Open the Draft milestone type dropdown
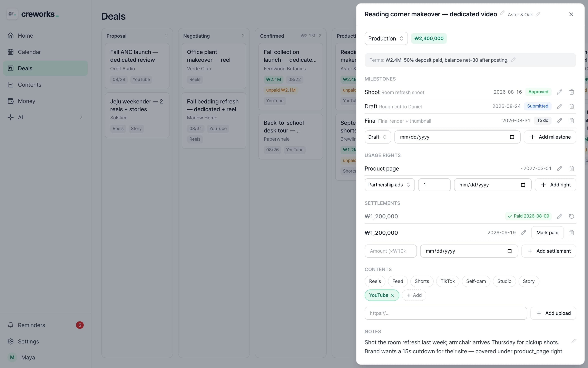 click(x=378, y=137)
